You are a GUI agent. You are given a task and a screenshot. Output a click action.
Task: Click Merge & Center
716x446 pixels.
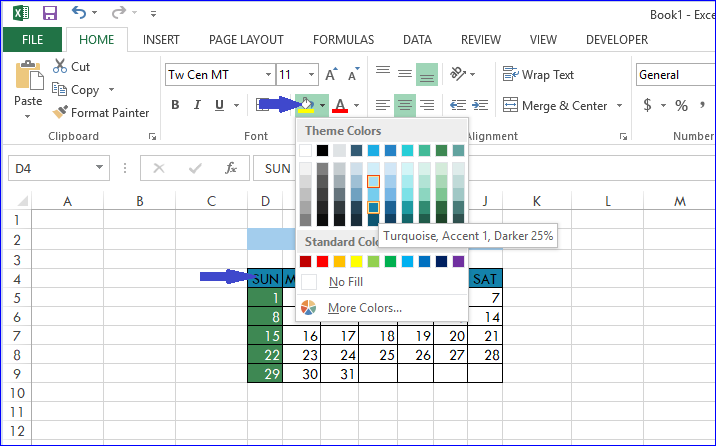pyautogui.click(x=555, y=105)
